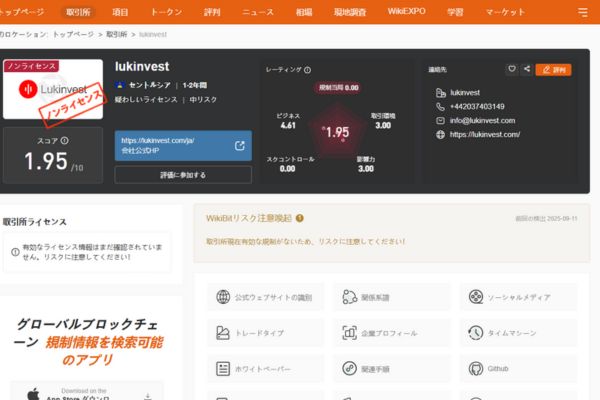Open the トークン navigation item

[x=166, y=12]
